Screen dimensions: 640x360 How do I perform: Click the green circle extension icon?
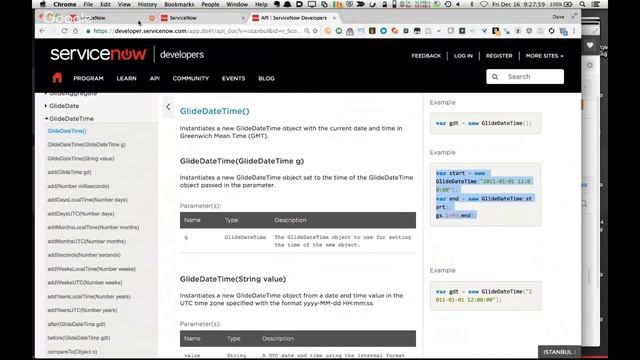[x=339, y=31]
